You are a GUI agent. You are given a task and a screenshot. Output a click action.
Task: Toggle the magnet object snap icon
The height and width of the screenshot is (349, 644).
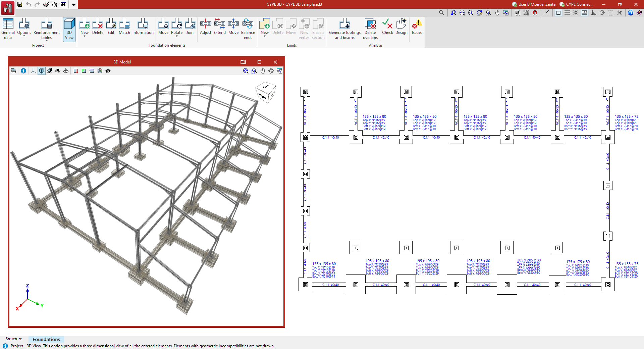[535, 13]
